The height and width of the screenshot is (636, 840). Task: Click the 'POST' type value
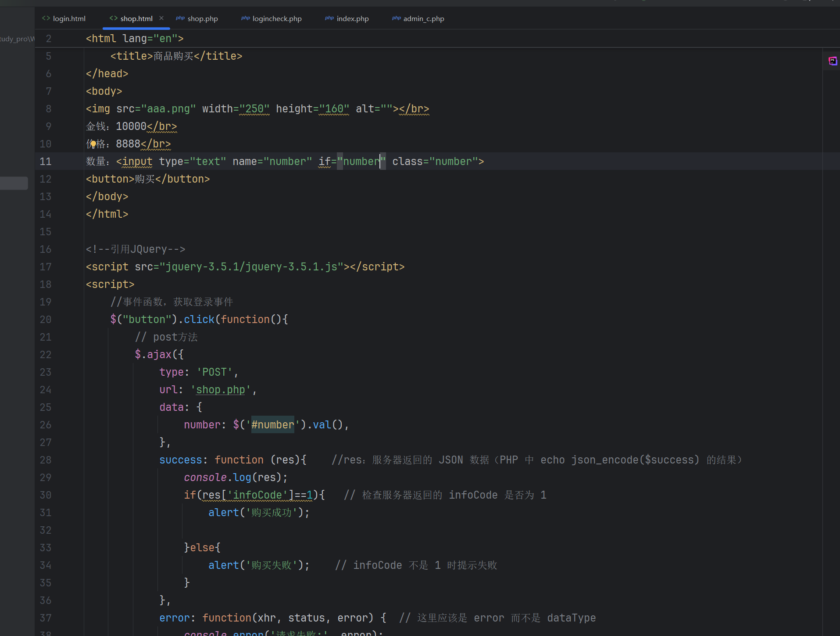pyautogui.click(x=214, y=372)
